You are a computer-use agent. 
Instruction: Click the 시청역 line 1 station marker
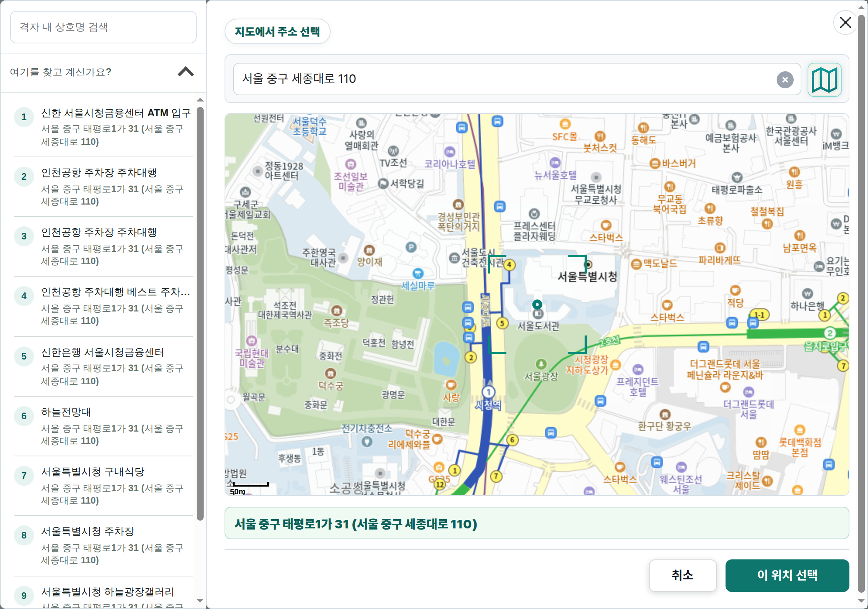click(x=489, y=392)
